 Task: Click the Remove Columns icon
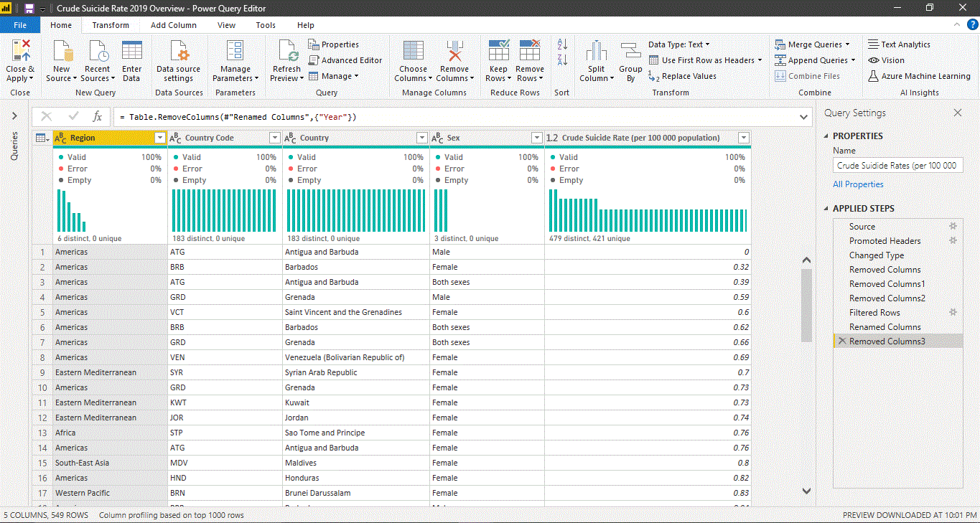[454, 52]
